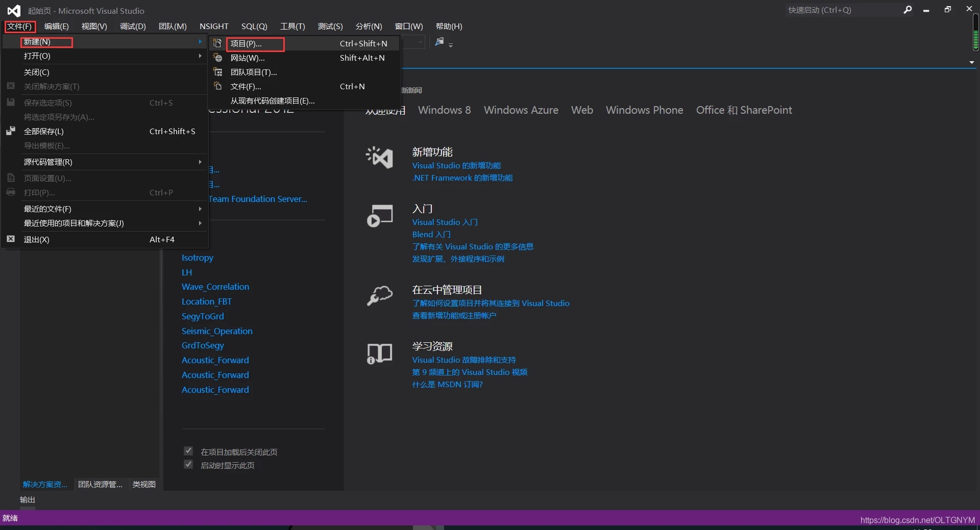Switch to the Windows Azure tab

(521, 110)
